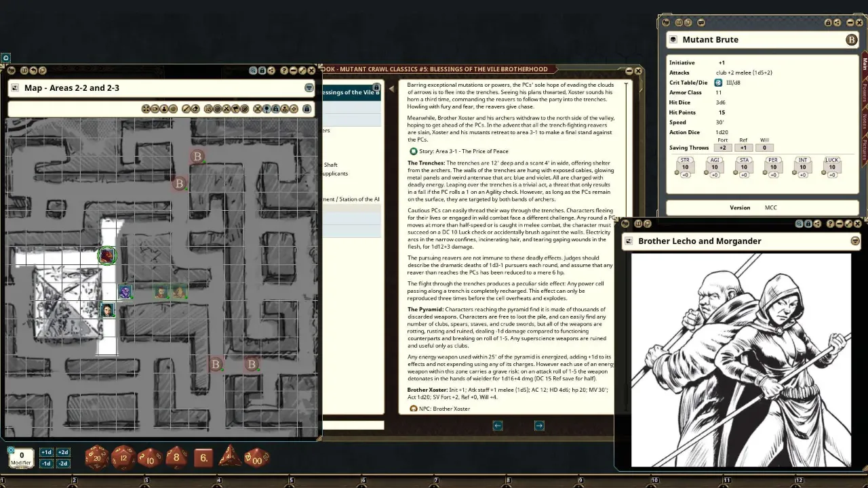Toggle the map toolbar lock icon
868x488 pixels.
click(307, 109)
